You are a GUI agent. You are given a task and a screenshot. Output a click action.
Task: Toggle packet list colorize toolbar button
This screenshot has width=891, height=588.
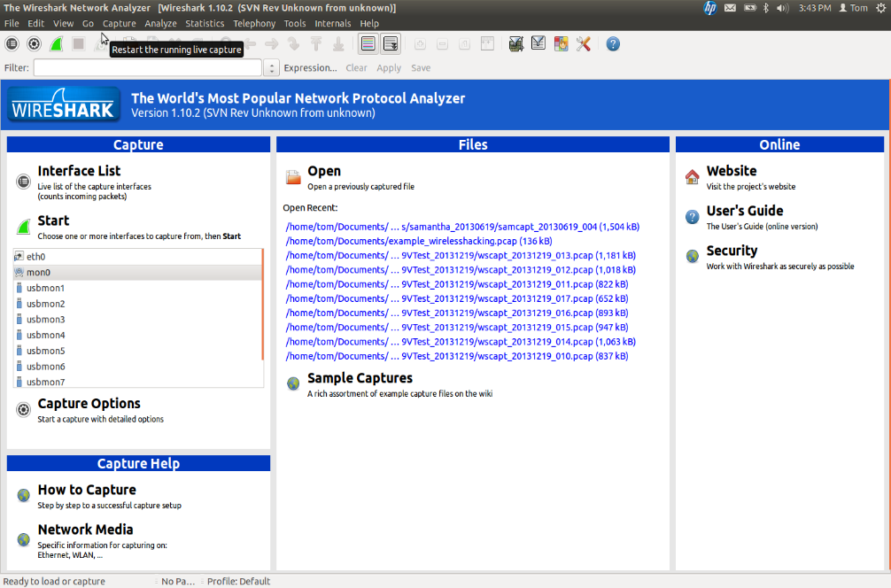(368, 43)
